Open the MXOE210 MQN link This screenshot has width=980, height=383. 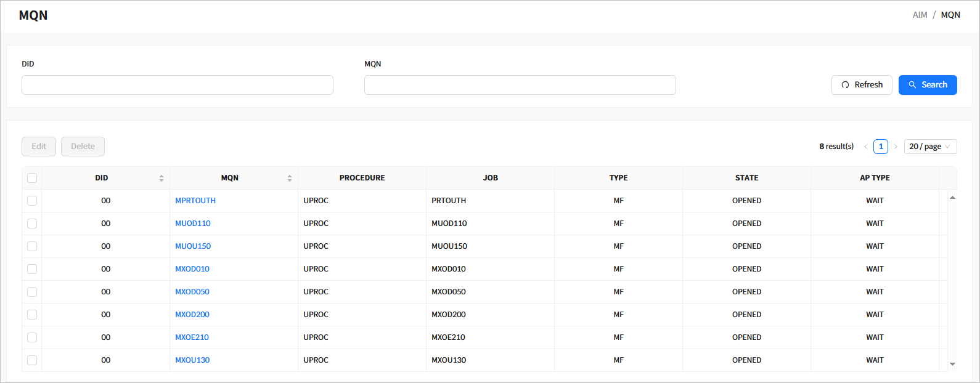(192, 337)
